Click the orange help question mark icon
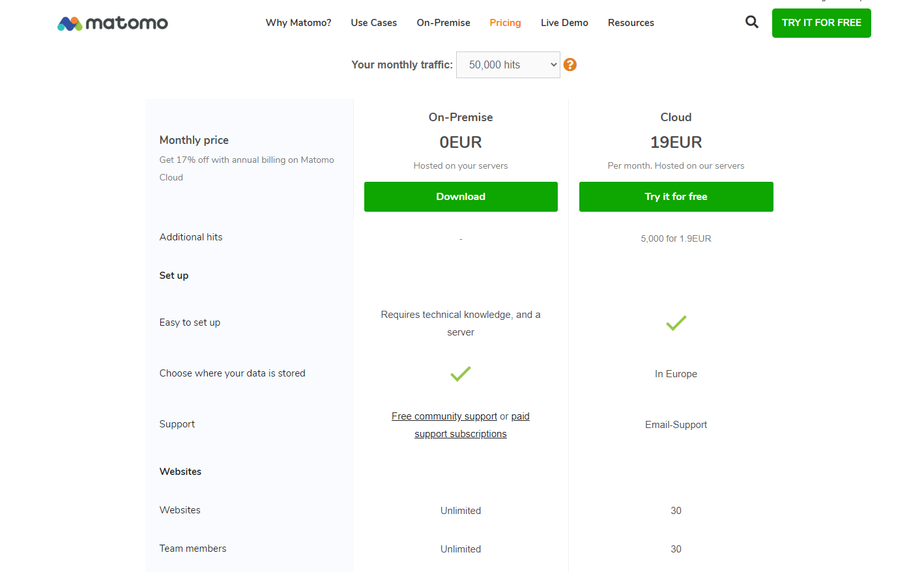This screenshot has height=572, width=924. [x=570, y=64]
